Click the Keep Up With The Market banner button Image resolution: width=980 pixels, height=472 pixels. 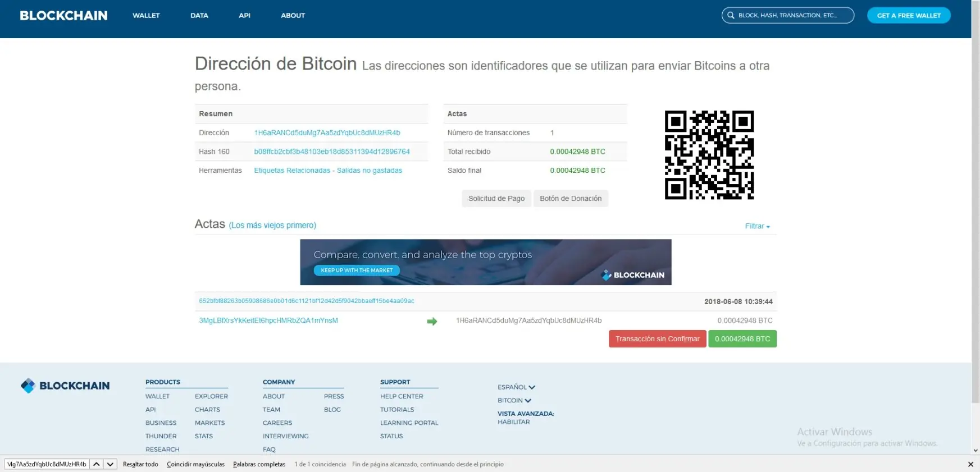coord(357,271)
